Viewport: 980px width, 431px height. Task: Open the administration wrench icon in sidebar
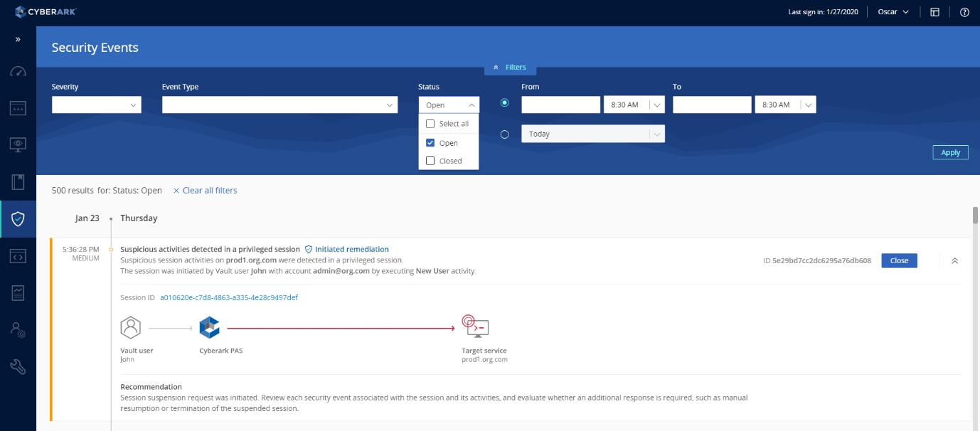click(x=18, y=367)
